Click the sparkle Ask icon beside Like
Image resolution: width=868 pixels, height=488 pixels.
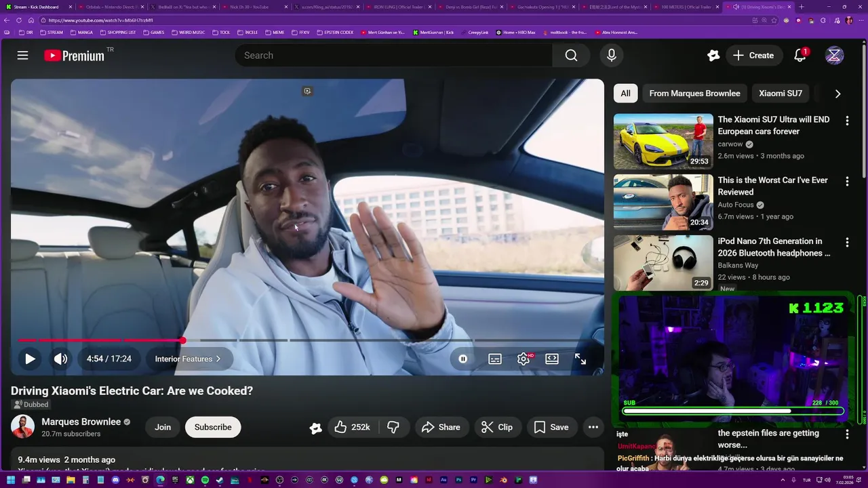coord(315,428)
